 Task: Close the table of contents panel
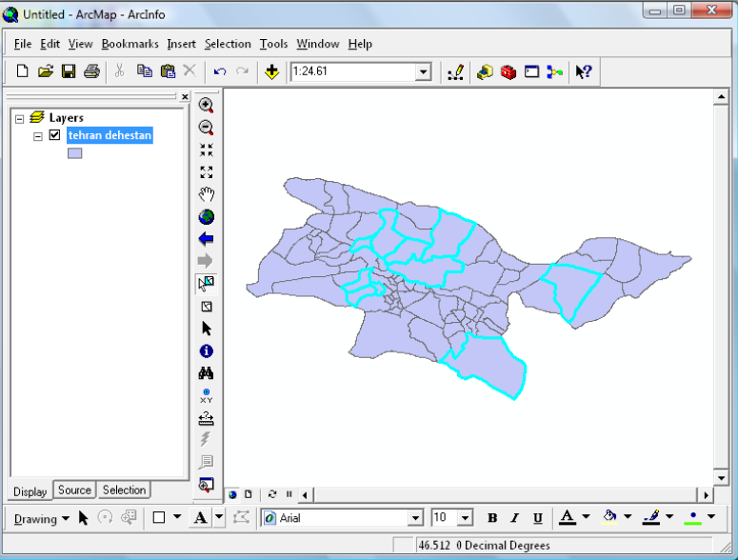click(185, 97)
